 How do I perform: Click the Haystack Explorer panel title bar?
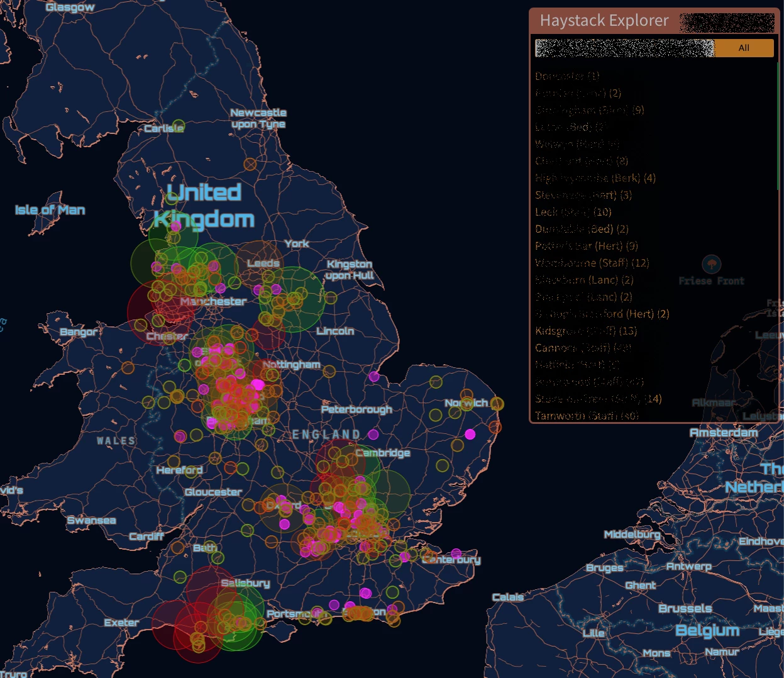pos(654,21)
